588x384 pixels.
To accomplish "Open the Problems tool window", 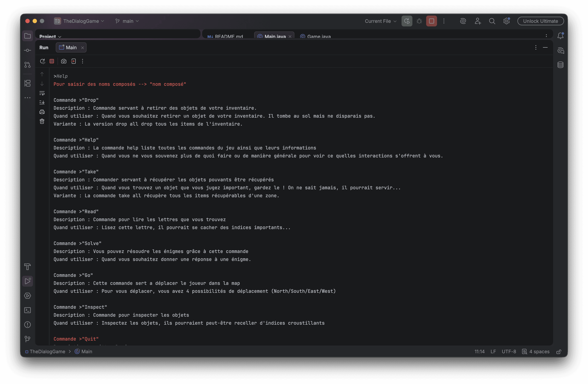I will click(27, 324).
